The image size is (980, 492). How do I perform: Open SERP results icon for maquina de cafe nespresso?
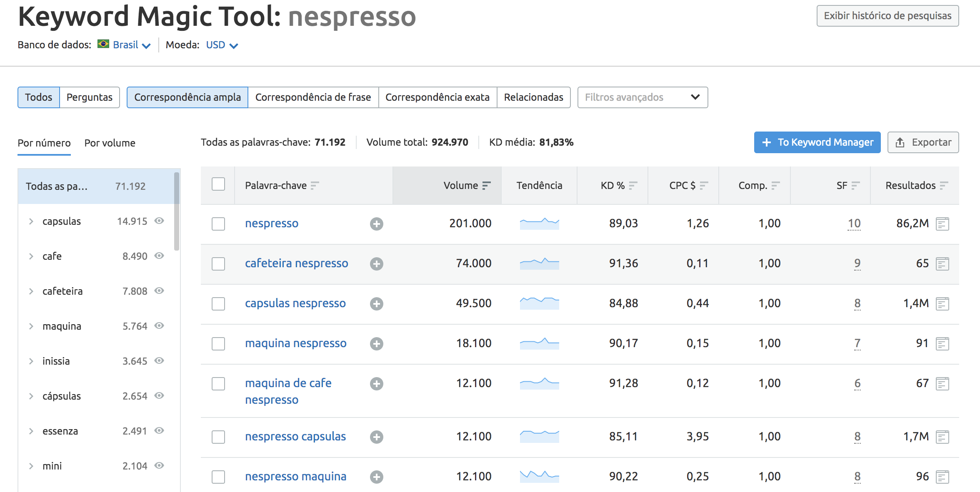942,384
